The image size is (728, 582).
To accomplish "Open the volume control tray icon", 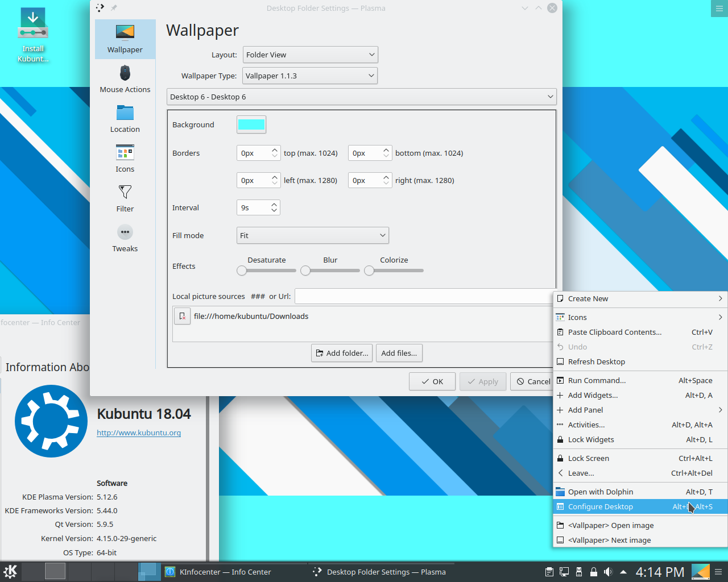I will [608, 572].
